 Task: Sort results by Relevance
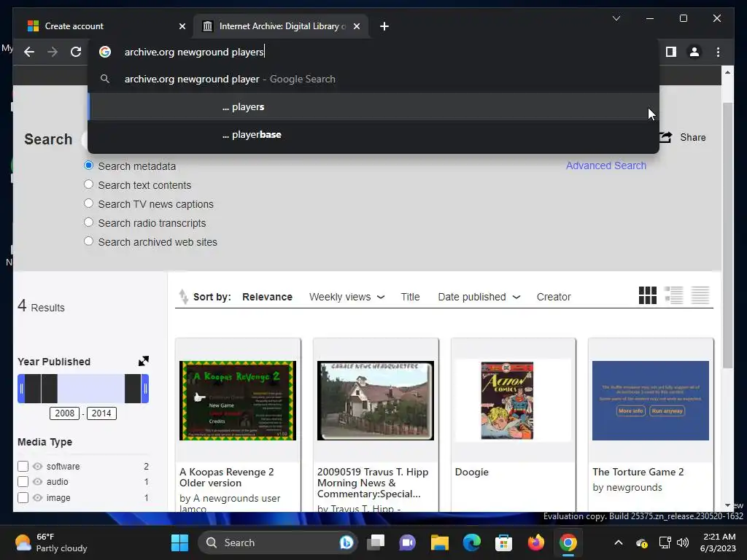tap(267, 297)
